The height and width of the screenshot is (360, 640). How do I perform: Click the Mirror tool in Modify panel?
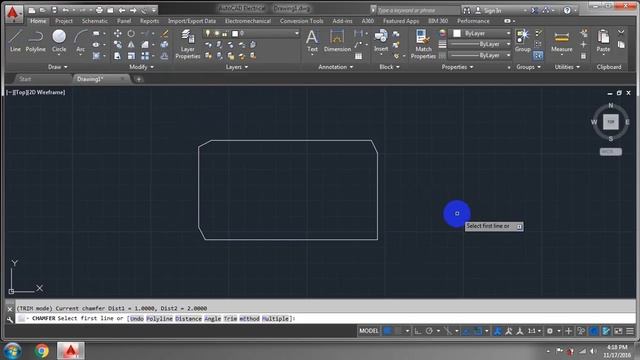click(131, 44)
